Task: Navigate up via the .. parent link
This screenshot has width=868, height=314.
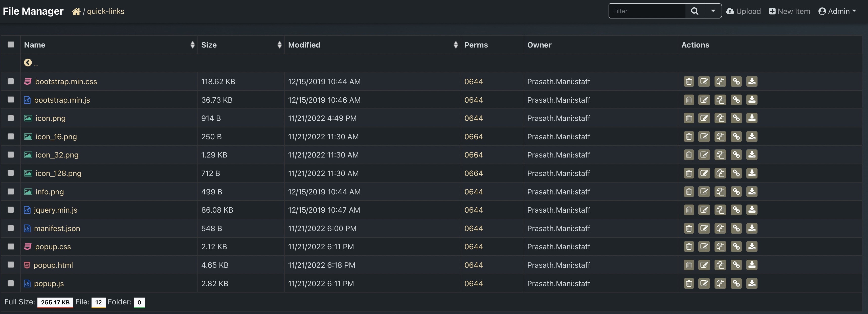Action: coord(35,62)
